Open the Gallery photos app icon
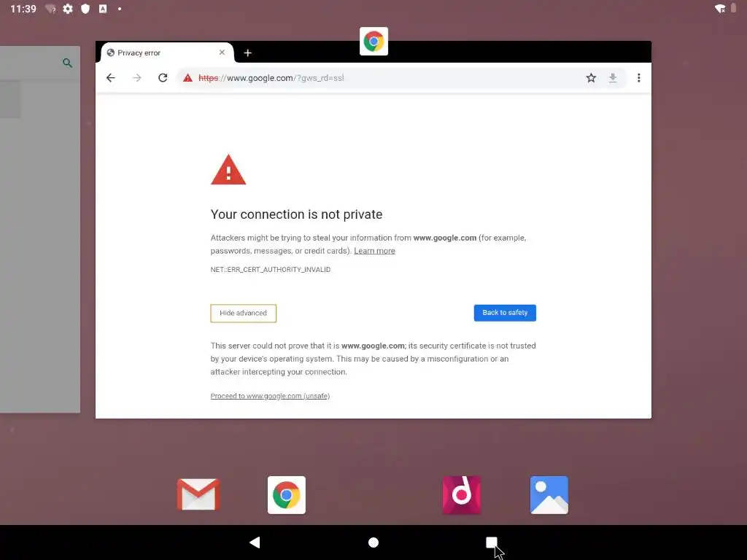Screen dimensions: 747x560 coord(549,495)
